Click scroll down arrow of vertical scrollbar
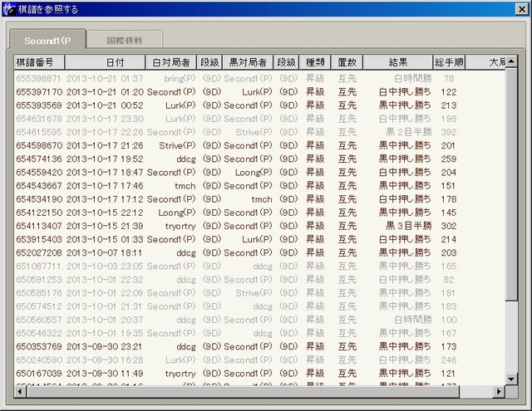532x411 pixels. point(511,379)
